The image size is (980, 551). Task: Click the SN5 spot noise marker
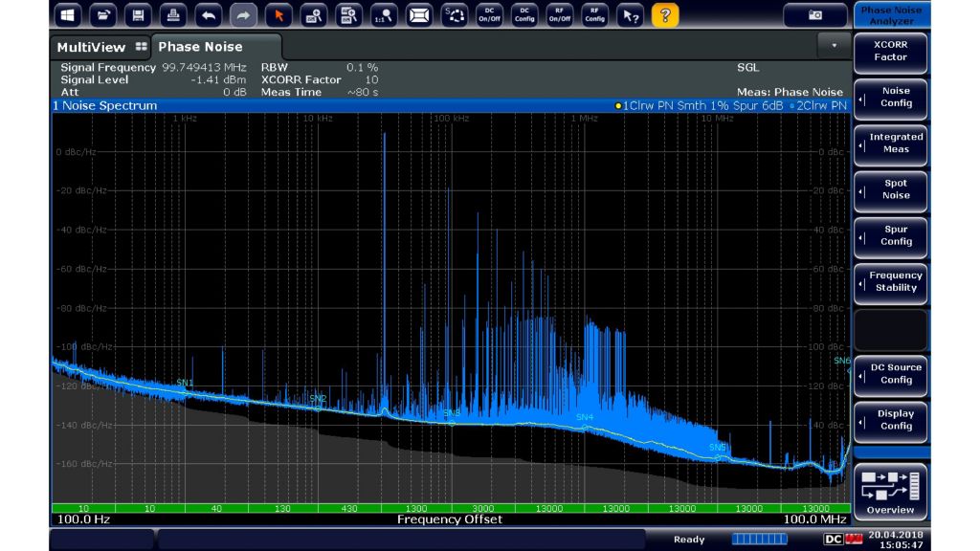(x=718, y=448)
